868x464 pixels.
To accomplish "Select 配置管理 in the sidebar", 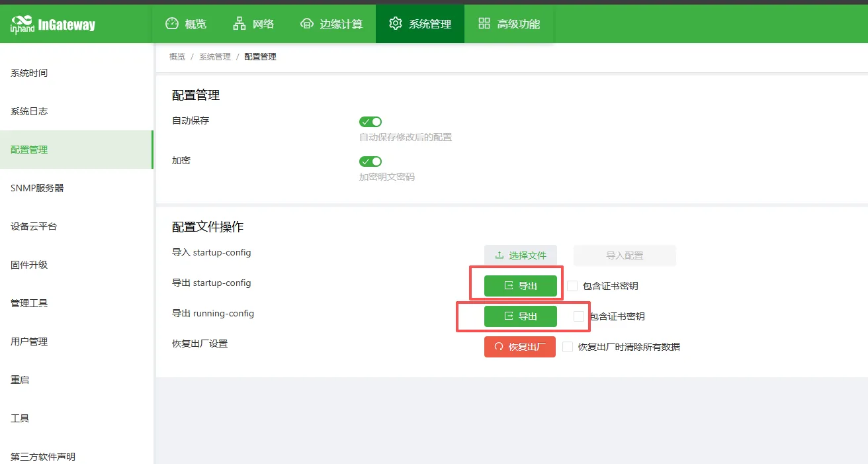I will point(76,150).
